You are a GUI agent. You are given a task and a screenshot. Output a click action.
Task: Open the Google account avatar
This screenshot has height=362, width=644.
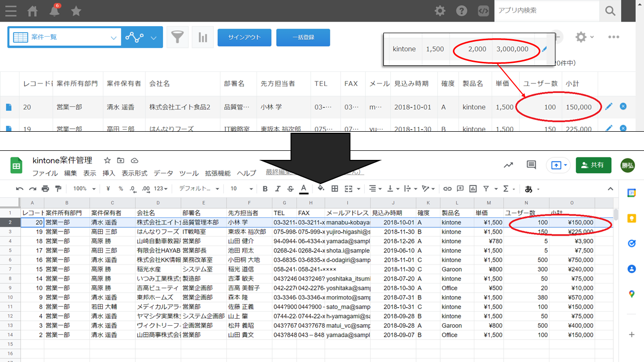628,165
